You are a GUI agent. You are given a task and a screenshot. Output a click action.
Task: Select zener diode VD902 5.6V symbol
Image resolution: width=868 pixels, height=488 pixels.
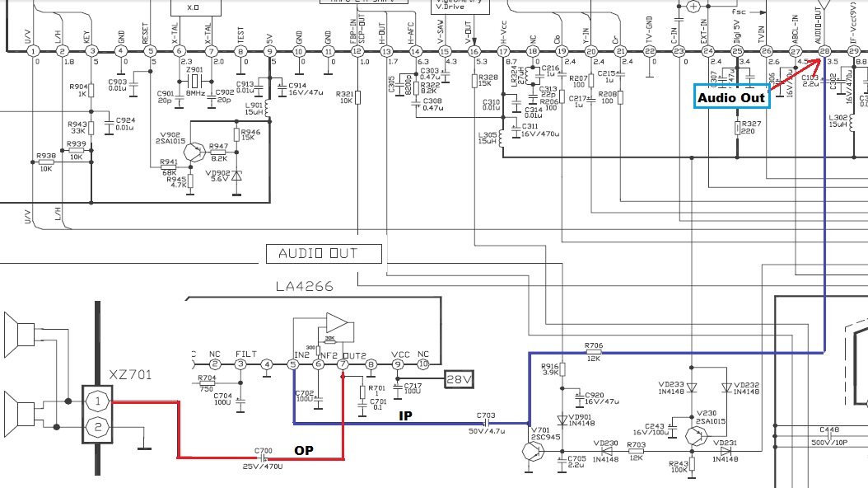pyautogui.click(x=235, y=174)
